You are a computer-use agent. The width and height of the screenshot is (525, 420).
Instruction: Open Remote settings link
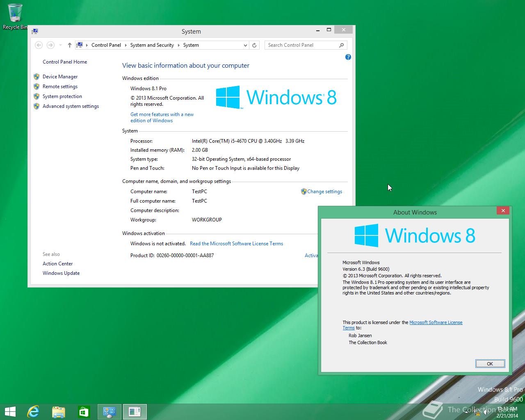tap(60, 87)
